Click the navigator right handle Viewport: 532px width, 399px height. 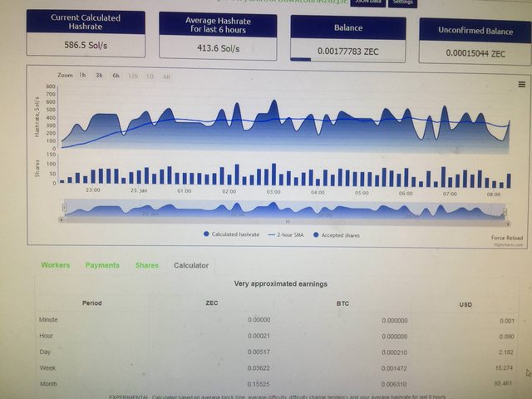(x=505, y=212)
